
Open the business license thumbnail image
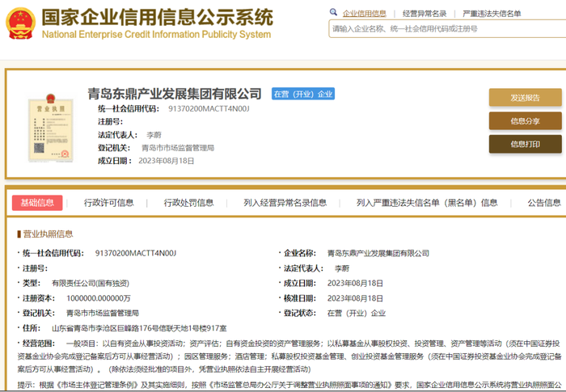tap(50, 128)
